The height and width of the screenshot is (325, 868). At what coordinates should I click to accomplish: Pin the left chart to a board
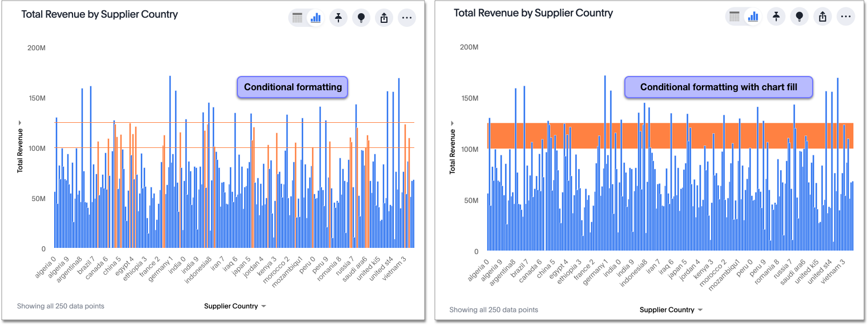point(338,18)
